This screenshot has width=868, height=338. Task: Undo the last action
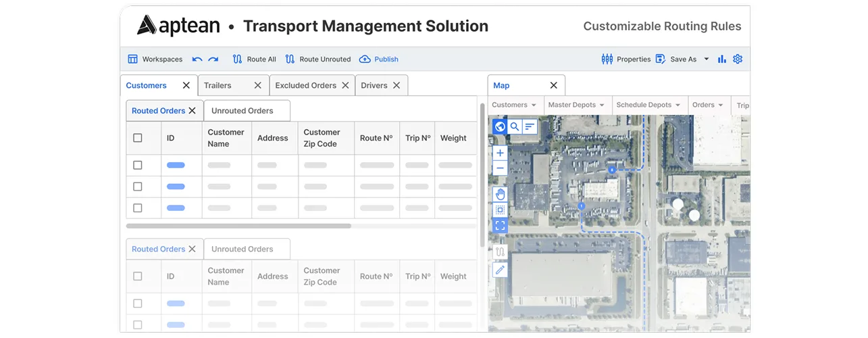pyautogui.click(x=197, y=59)
